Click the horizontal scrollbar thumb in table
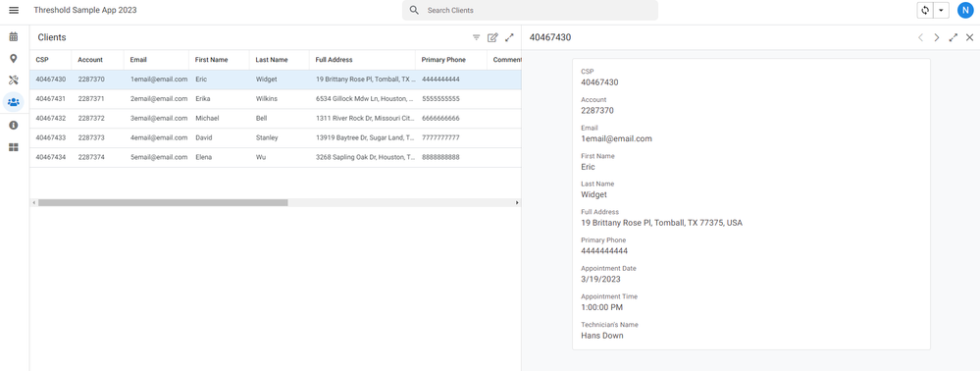This screenshot has height=371, width=980. click(163, 203)
